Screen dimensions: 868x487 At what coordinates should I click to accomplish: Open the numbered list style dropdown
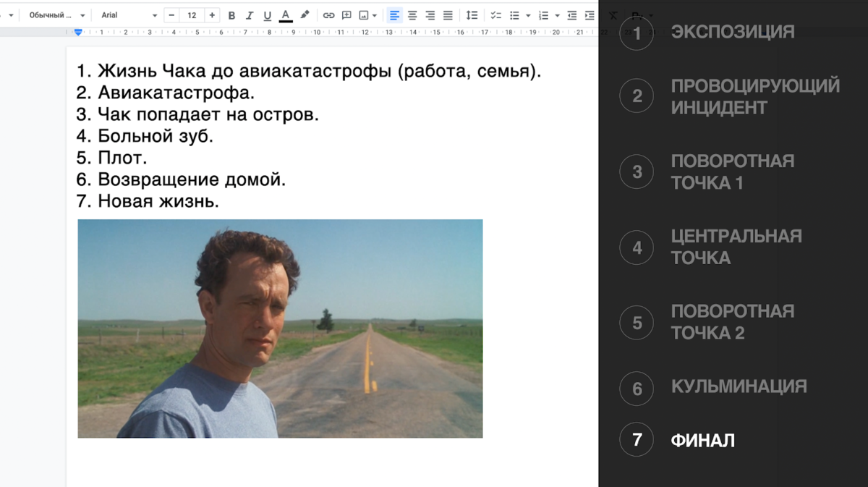[558, 15]
